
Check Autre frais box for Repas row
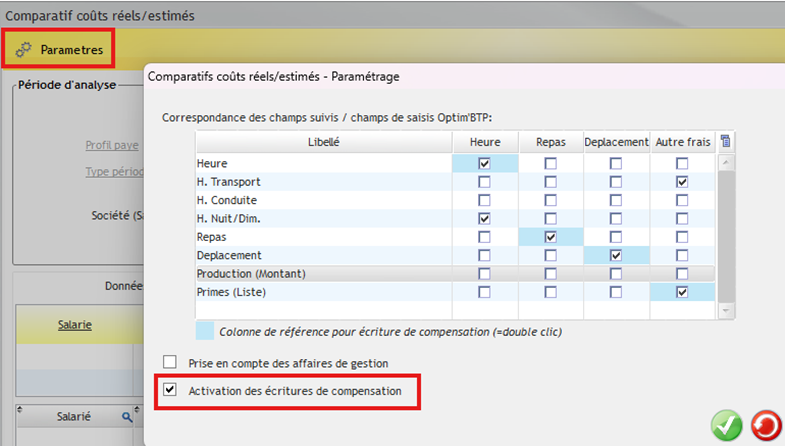(682, 237)
